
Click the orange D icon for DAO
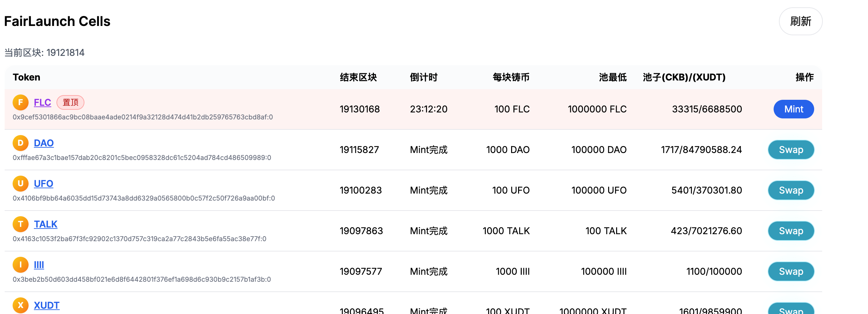tap(21, 143)
